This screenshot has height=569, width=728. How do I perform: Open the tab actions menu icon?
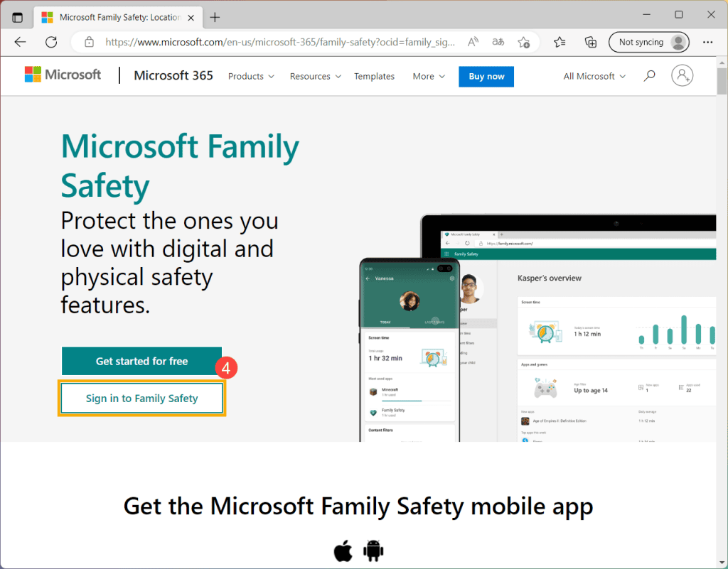point(17,17)
